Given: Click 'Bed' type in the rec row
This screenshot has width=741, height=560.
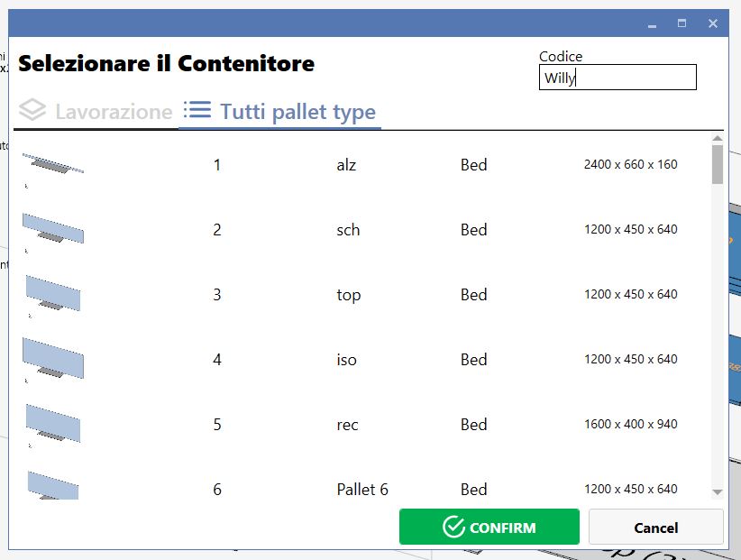Looking at the screenshot, I should 474,425.
